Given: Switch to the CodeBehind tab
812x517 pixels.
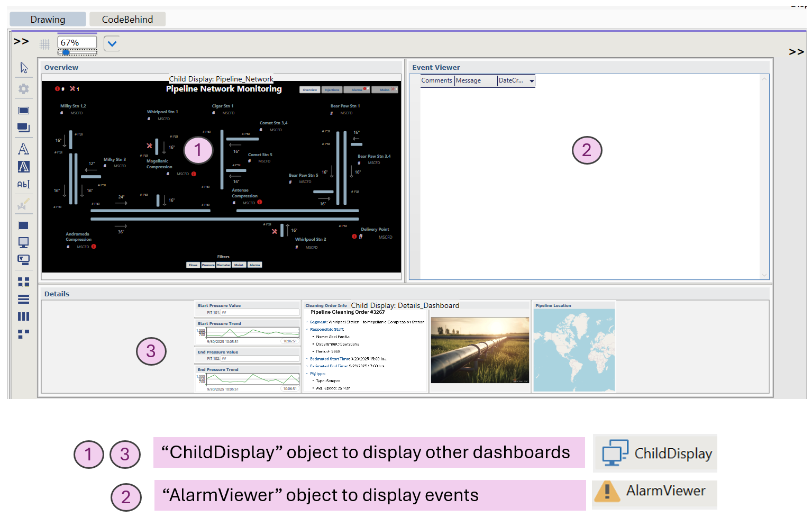Looking at the screenshot, I should (x=127, y=19).
